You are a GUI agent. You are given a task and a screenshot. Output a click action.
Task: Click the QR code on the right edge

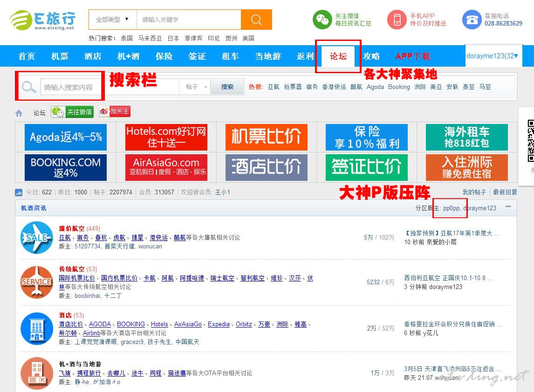(531, 141)
